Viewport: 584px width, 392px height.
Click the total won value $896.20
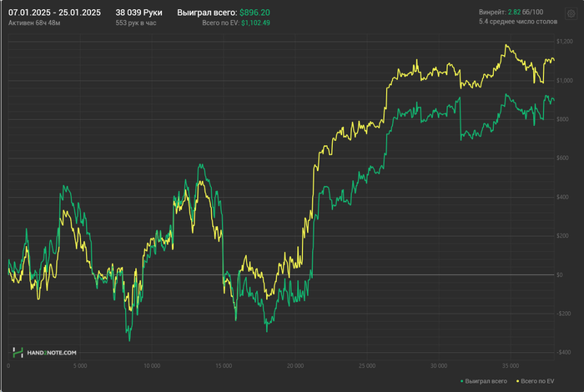[254, 13]
